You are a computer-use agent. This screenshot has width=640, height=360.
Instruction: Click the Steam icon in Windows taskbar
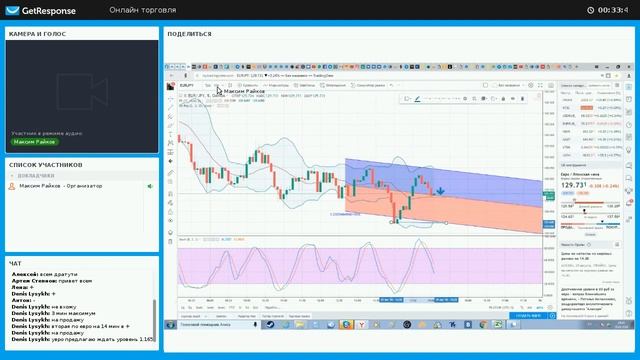click(x=270, y=324)
